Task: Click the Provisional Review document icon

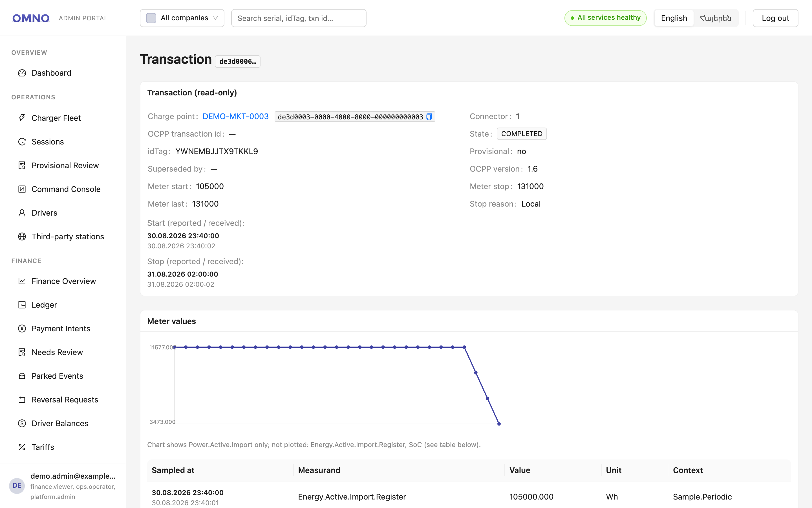Action: (22, 165)
